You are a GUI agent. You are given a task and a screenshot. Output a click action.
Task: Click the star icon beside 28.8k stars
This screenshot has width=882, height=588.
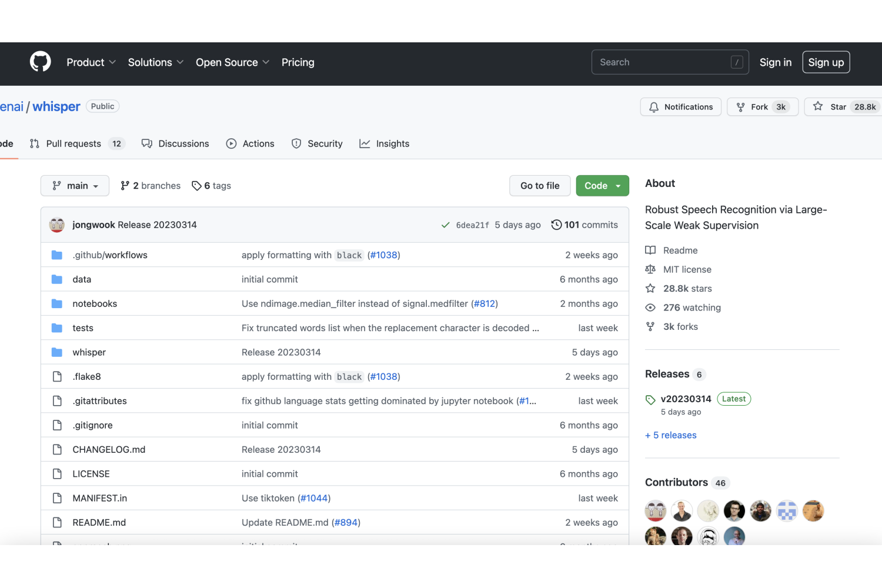(650, 288)
